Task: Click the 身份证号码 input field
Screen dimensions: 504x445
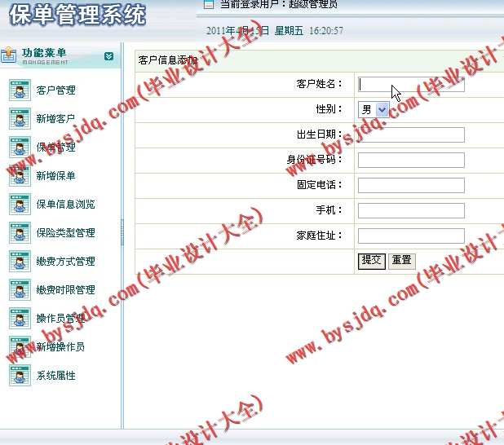Action: 411,160
